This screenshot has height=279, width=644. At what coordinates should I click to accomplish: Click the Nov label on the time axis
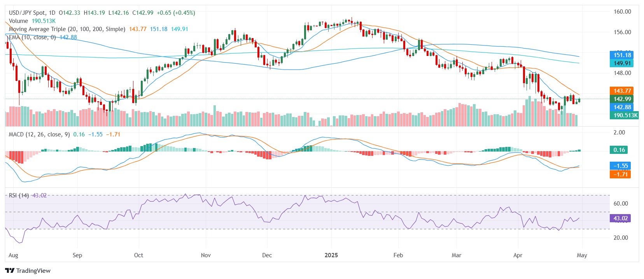click(206, 255)
